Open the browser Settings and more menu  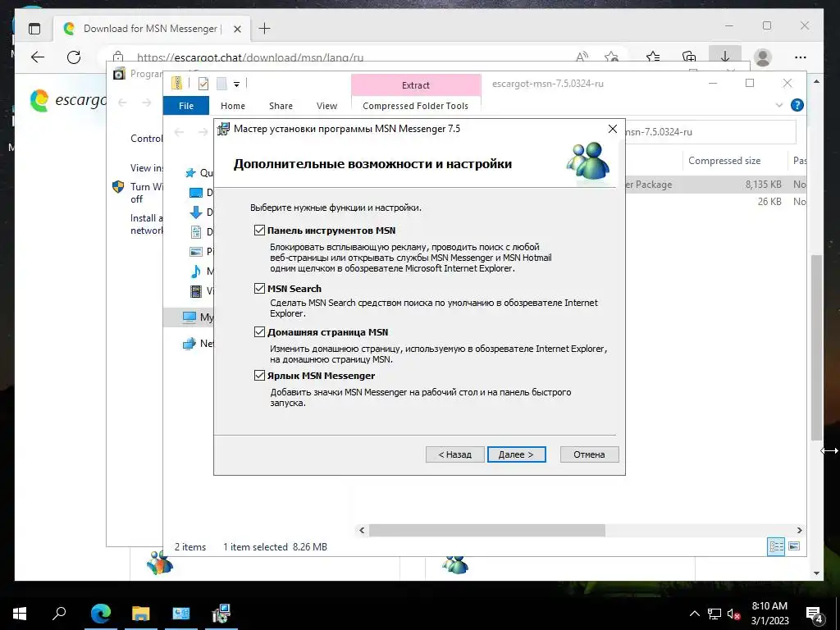[801, 57]
